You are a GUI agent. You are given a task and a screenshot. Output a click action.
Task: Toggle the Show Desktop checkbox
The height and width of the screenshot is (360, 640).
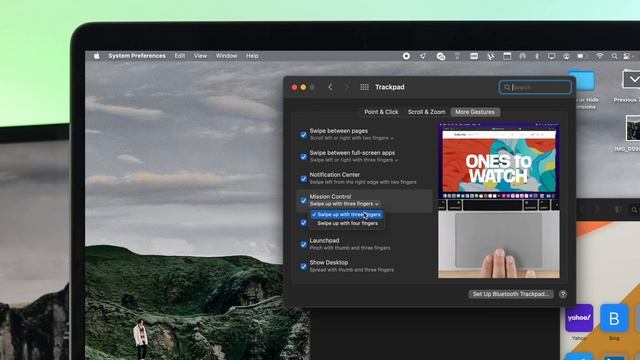point(304,267)
